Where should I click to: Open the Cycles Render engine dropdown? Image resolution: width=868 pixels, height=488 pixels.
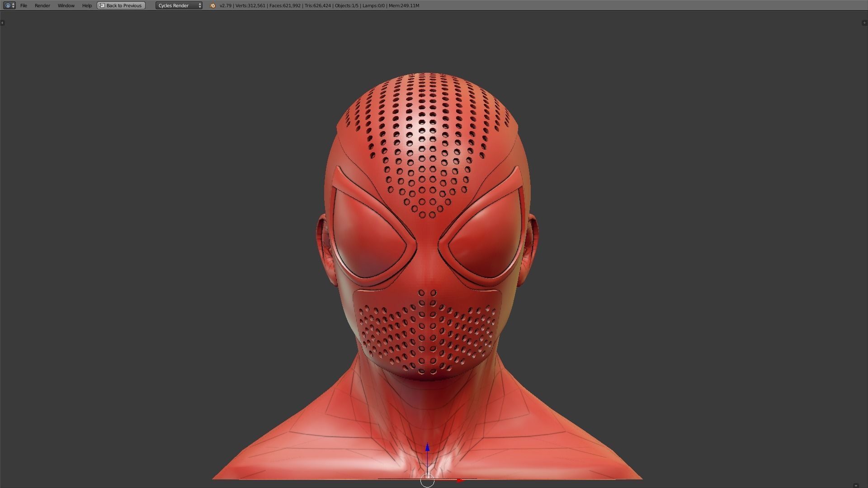(x=179, y=5)
